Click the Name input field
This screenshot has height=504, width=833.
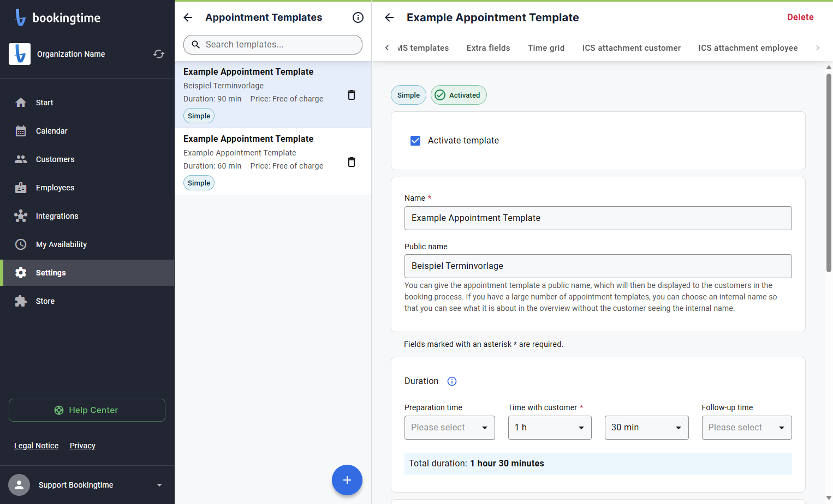(598, 218)
